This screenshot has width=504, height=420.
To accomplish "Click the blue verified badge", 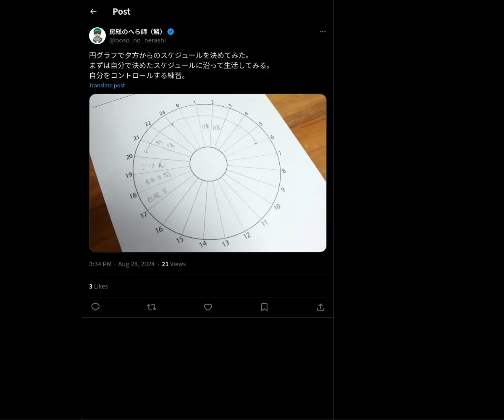I will coord(171,31).
